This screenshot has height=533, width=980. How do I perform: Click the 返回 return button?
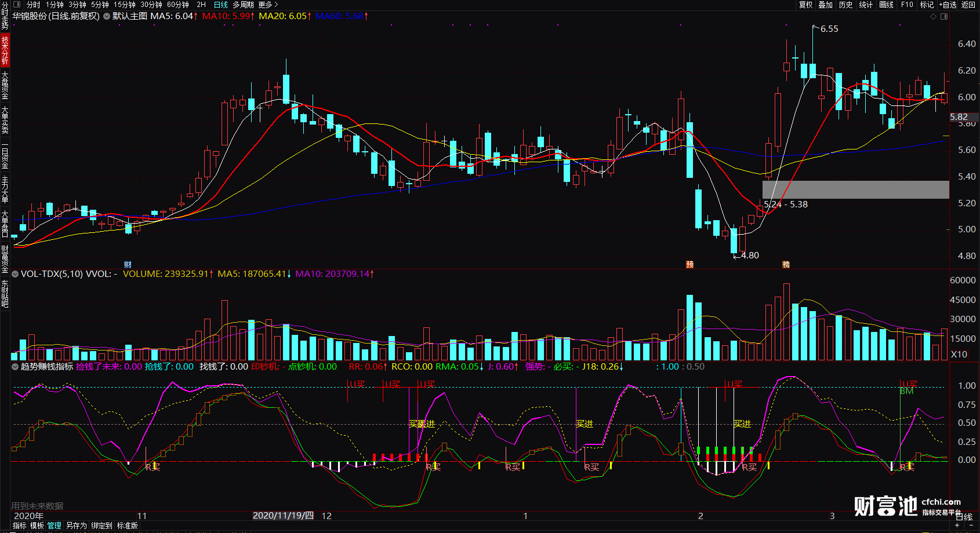968,5
